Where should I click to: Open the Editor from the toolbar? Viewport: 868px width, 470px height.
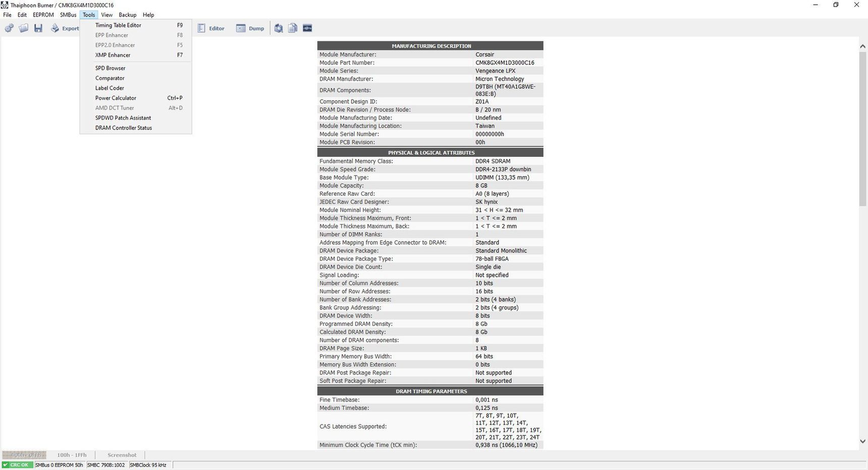click(211, 28)
